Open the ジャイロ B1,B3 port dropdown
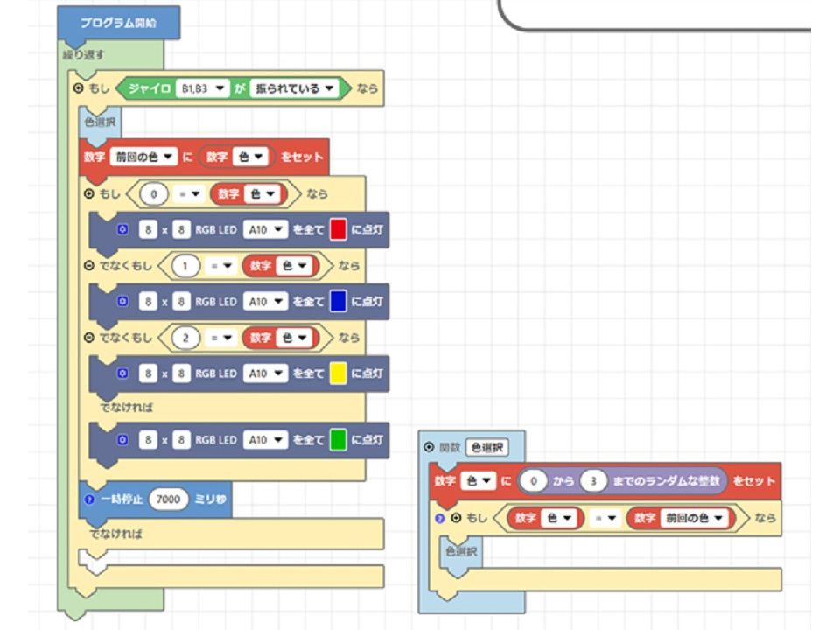Image resolution: width=840 pixels, height=630 pixels. tap(202, 88)
